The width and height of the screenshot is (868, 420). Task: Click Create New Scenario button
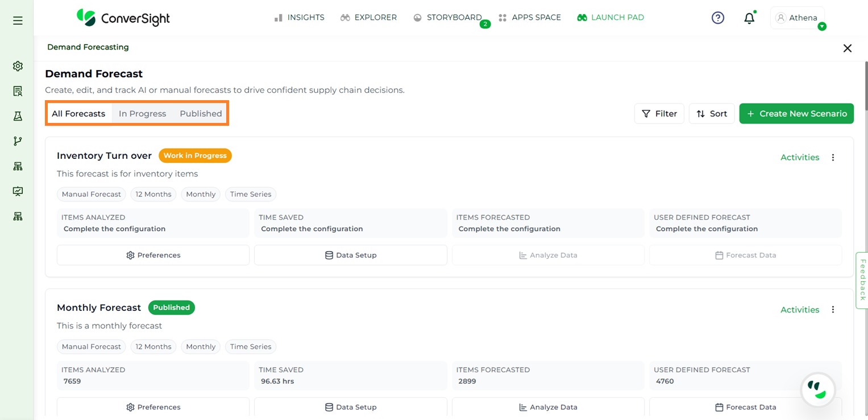(796, 114)
